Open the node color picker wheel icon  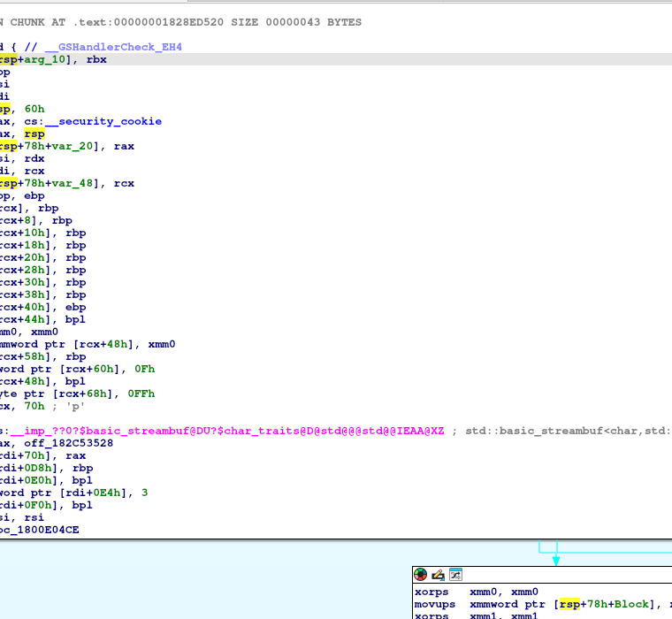click(421, 575)
